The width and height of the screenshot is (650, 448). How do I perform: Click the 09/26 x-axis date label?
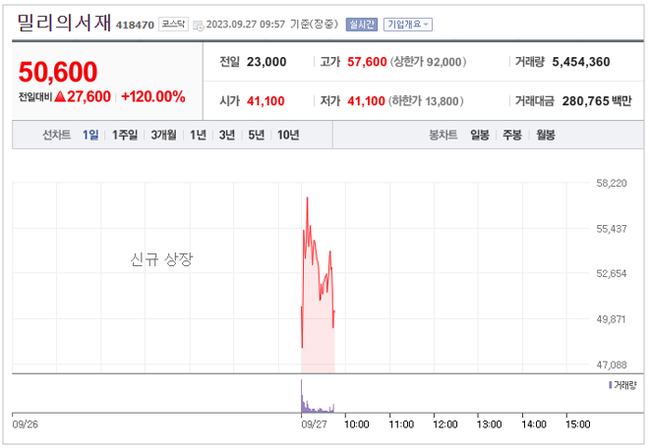(25, 424)
